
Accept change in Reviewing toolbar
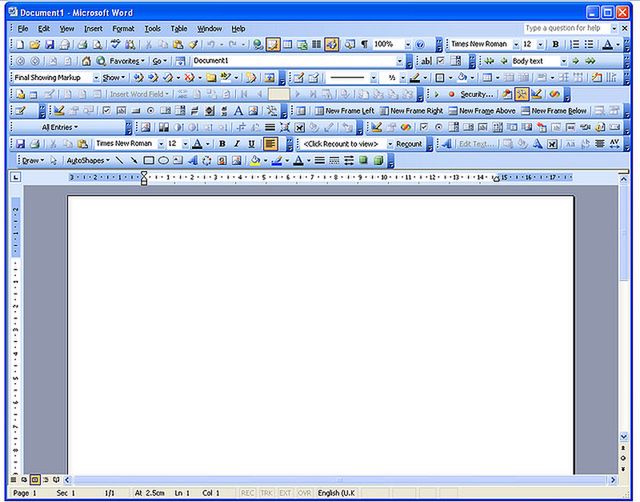(168, 78)
